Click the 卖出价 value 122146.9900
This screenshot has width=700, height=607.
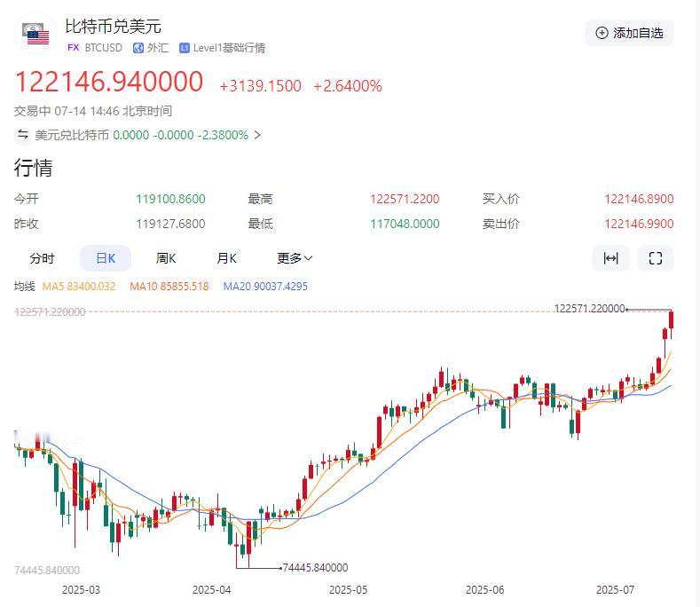pyautogui.click(x=639, y=224)
